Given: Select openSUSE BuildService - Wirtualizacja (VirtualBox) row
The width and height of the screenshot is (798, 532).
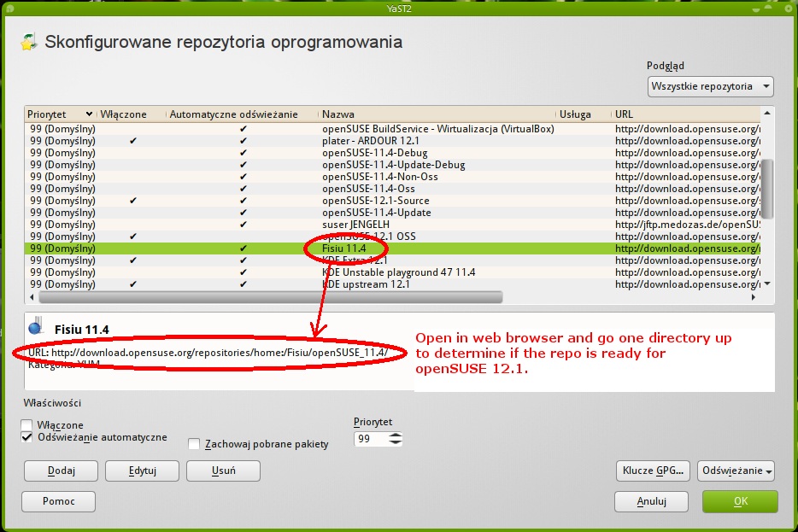Looking at the screenshot, I should click(392, 129).
